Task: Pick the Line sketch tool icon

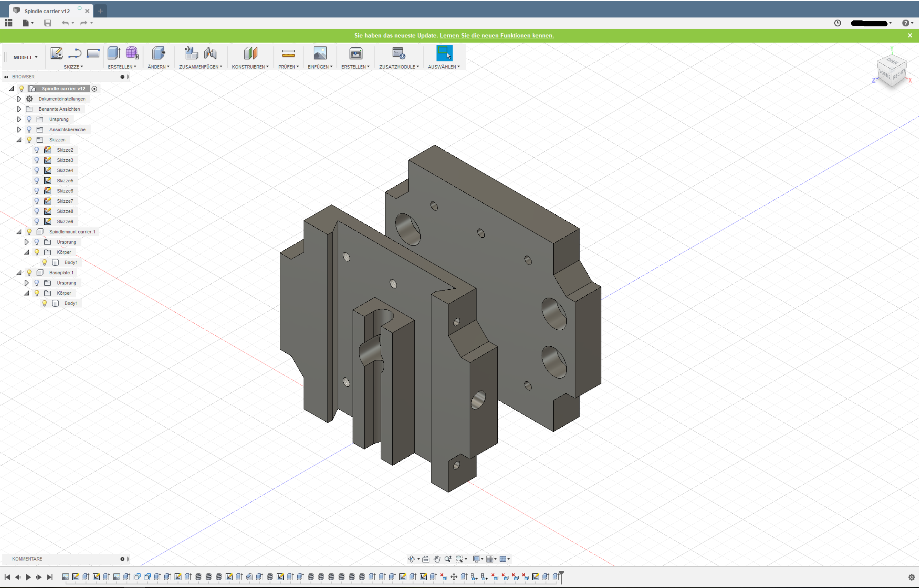Action: 75,53
